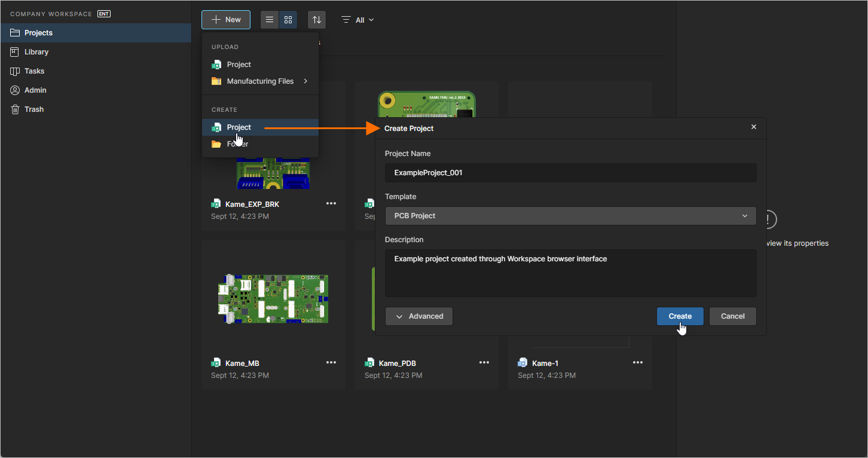Open the PCB Project template dropdown
The height and width of the screenshot is (458, 868).
click(570, 215)
